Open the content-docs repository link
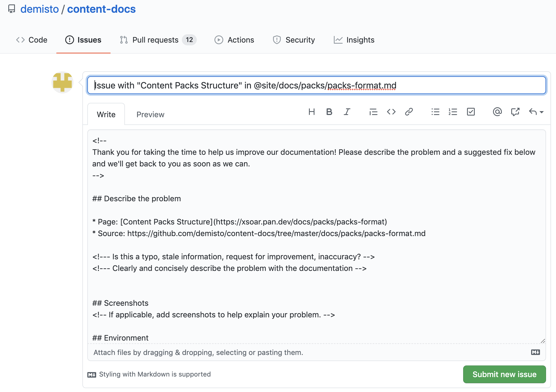The width and height of the screenshot is (556, 392). pos(101,9)
